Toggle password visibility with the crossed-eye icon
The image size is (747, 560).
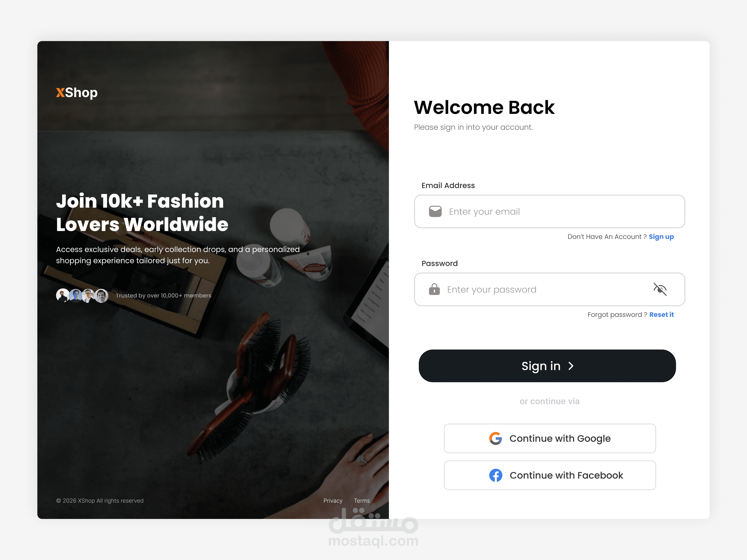click(660, 289)
